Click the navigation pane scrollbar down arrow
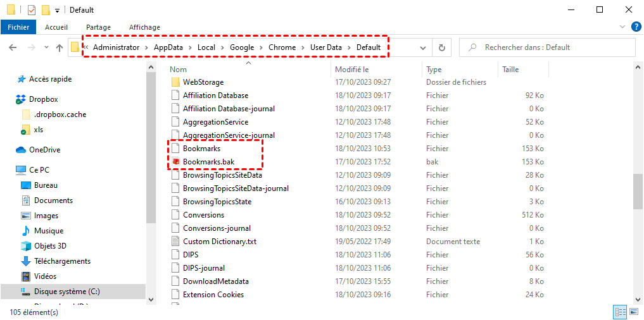 pyautogui.click(x=151, y=300)
